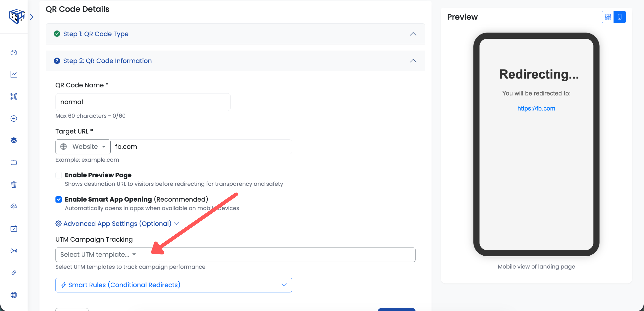The height and width of the screenshot is (311, 644).
Task: Open the layers icon in the sidebar
Action: [14, 140]
